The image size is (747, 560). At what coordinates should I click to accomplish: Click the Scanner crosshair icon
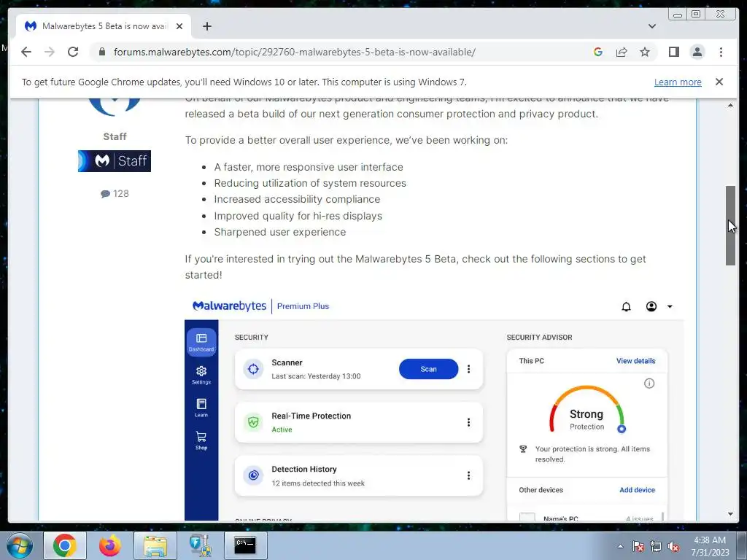253,369
